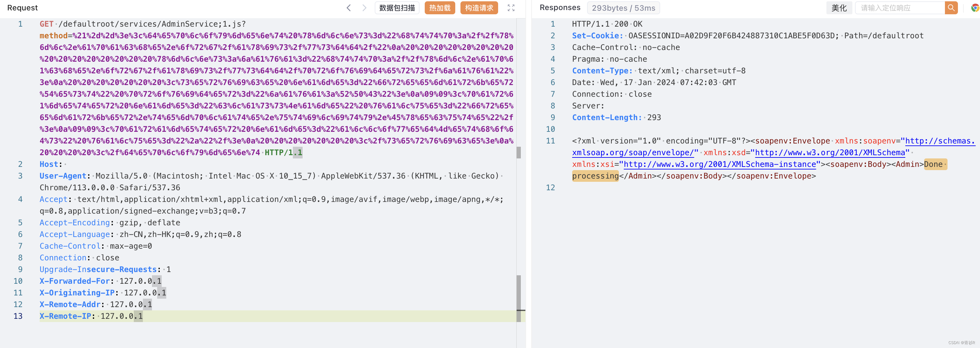Image resolution: width=980 pixels, height=348 pixels.
Task: Click the previous request navigation arrow
Action: (349, 7)
